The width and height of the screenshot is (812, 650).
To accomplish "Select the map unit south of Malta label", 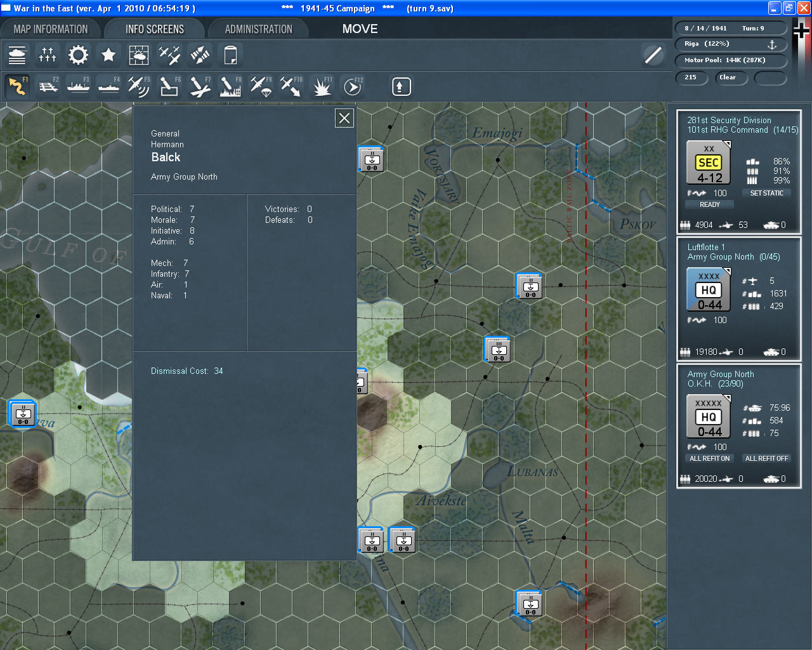I will point(530,604).
